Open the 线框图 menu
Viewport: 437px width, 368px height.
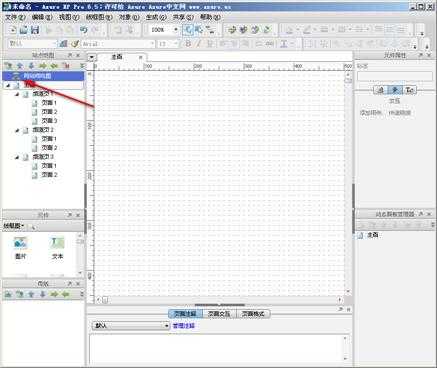[99, 17]
